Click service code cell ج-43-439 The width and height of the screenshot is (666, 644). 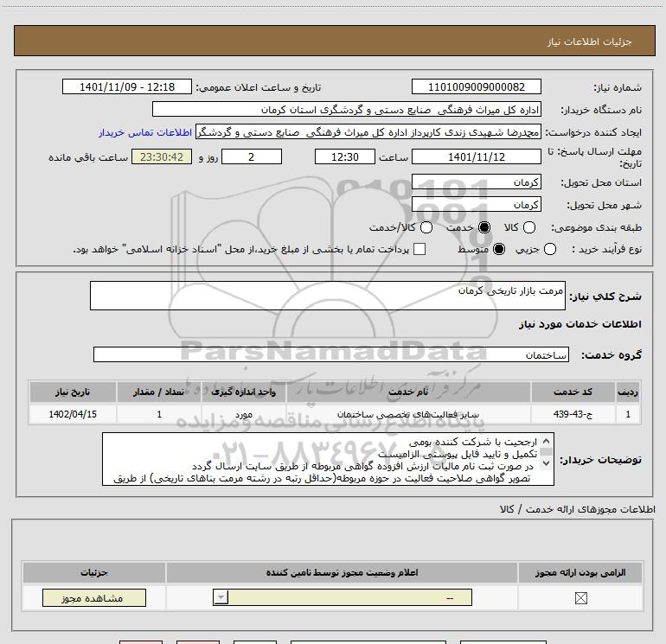click(x=573, y=414)
